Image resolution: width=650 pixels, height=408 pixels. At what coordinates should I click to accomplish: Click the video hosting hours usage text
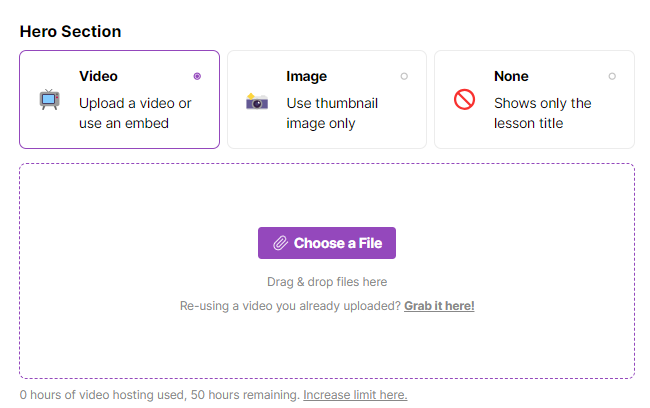[160, 395]
